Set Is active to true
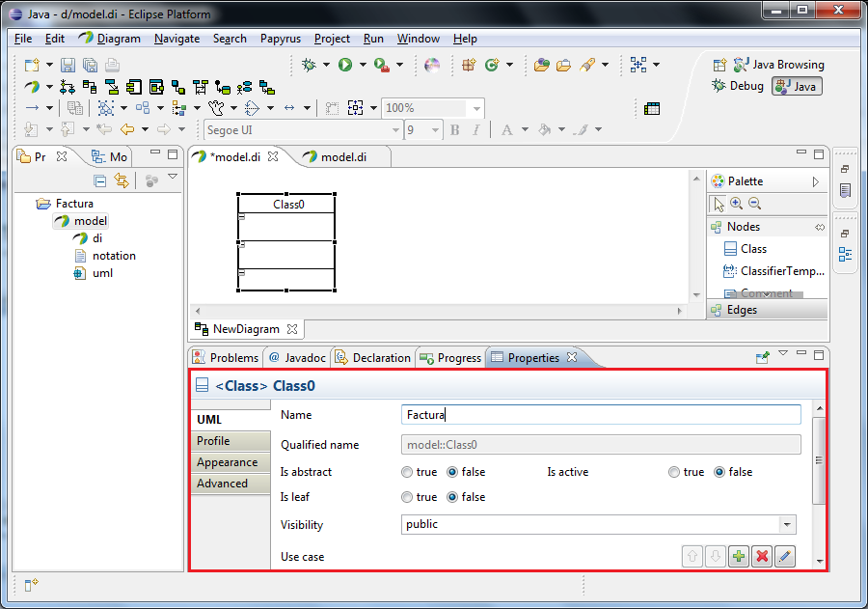 pos(674,472)
